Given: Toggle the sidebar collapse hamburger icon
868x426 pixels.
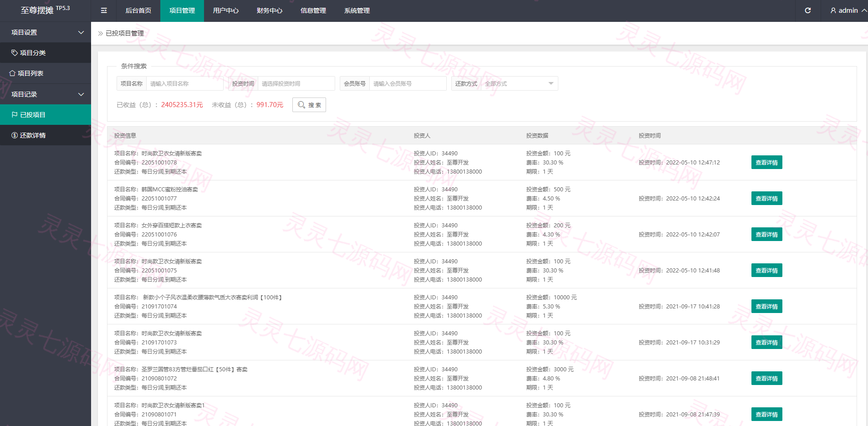Looking at the screenshot, I should pos(104,10).
